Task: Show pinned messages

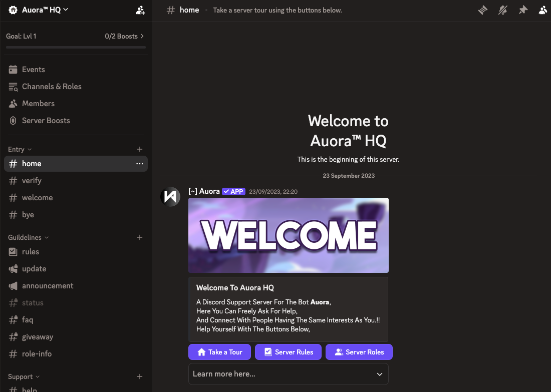Action: (x=523, y=10)
